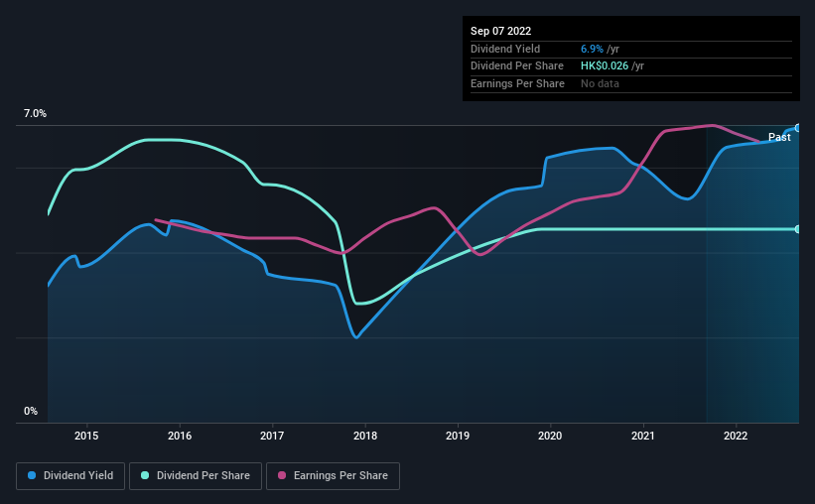Select the 2019 x-axis label
Viewport: 815px width, 504px height.
(458, 436)
